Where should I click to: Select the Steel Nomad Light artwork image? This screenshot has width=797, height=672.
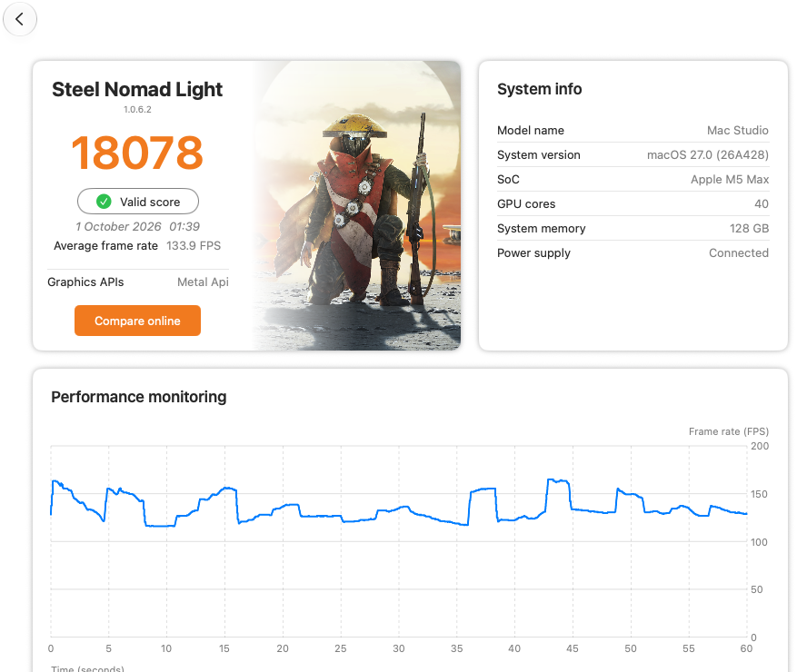coord(356,206)
